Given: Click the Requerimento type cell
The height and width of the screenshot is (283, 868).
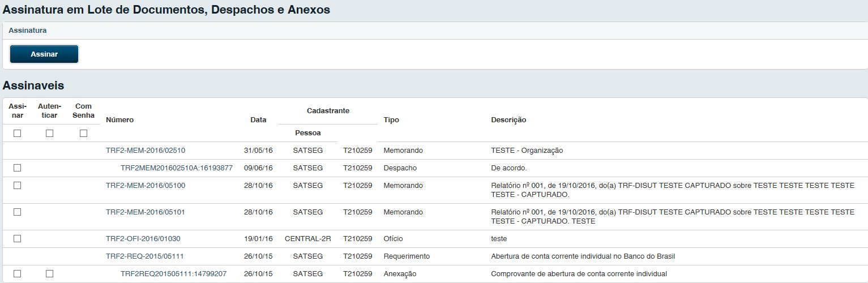Looking at the screenshot, I should [407, 256].
